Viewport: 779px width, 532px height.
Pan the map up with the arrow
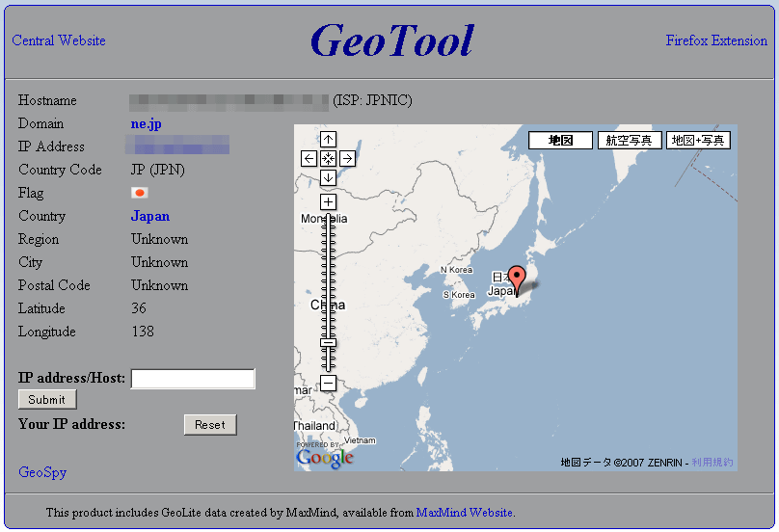(328, 140)
